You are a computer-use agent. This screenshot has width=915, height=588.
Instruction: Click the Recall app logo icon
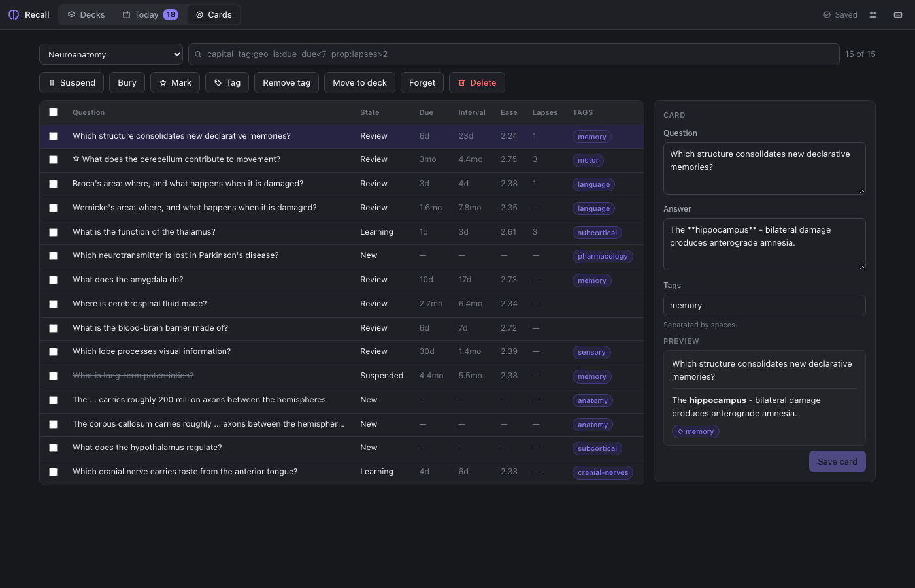[x=14, y=14]
